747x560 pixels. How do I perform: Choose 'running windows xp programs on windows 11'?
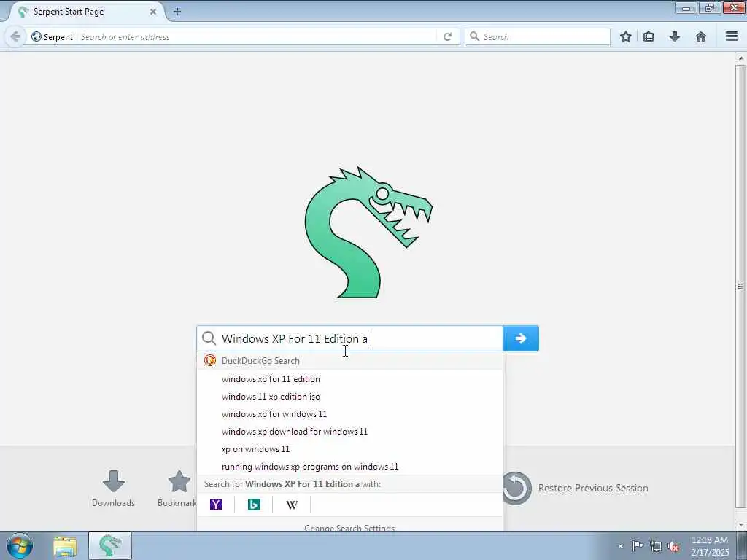(x=349, y=467)
